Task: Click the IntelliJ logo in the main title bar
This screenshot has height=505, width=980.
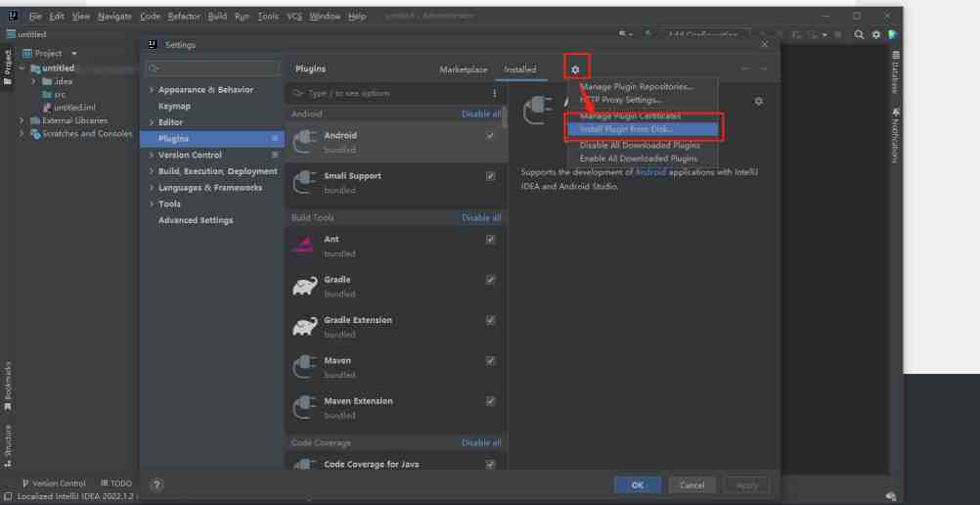Action: (13, 17)
